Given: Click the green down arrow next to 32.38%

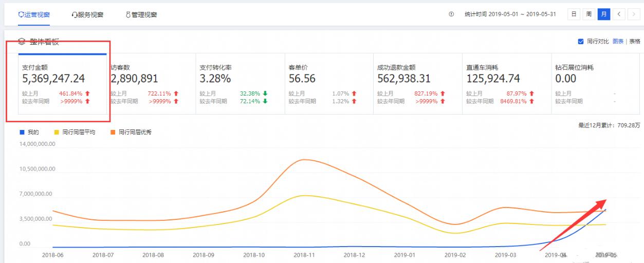Looking at the screenshot, I should tap(265, 93).
